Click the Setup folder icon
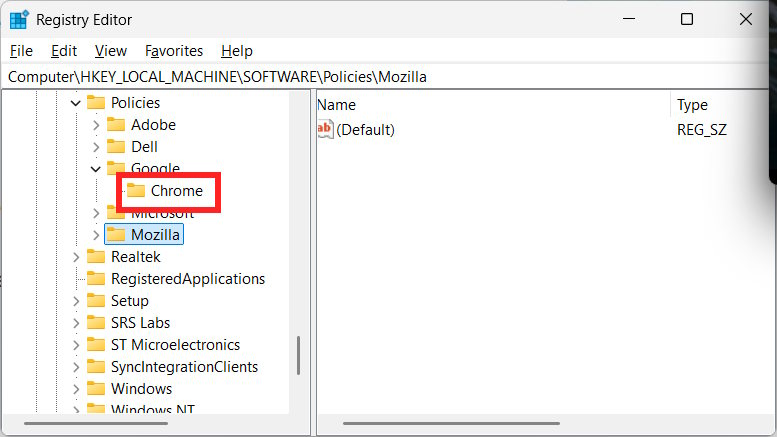 point(96,301)
